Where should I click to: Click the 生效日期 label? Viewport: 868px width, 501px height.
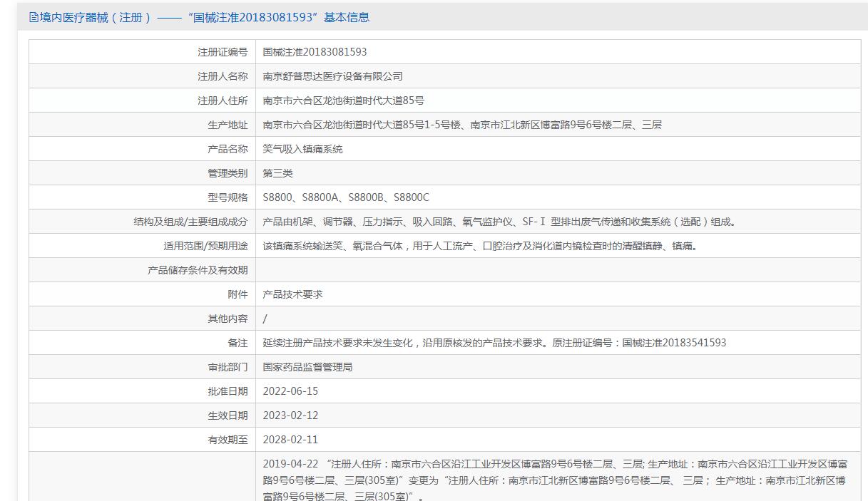click(x=228, y=415)
